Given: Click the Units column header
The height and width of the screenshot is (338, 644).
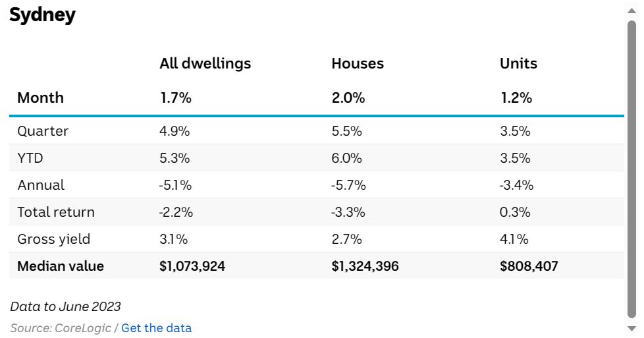Looking at the screenshot, I should [518, 64].
